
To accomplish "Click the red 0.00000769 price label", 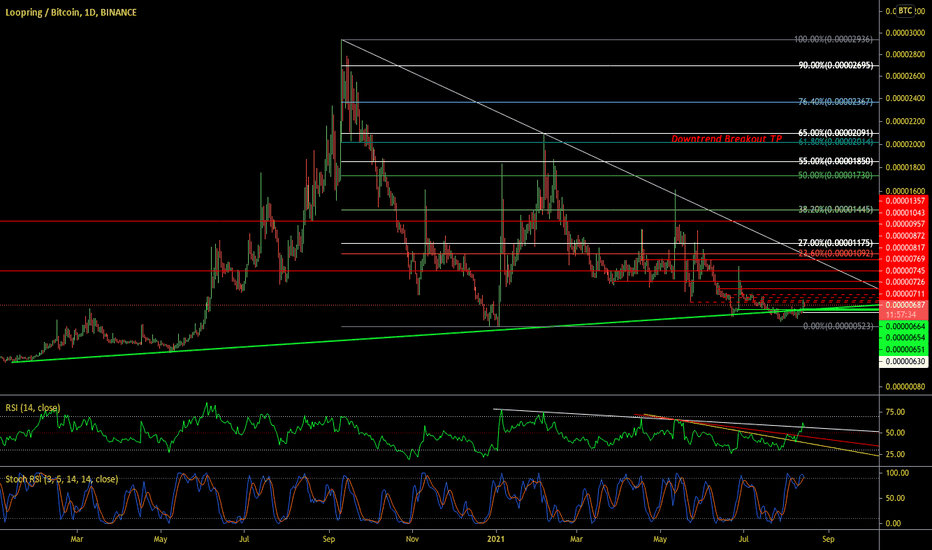I will point(904,259).
